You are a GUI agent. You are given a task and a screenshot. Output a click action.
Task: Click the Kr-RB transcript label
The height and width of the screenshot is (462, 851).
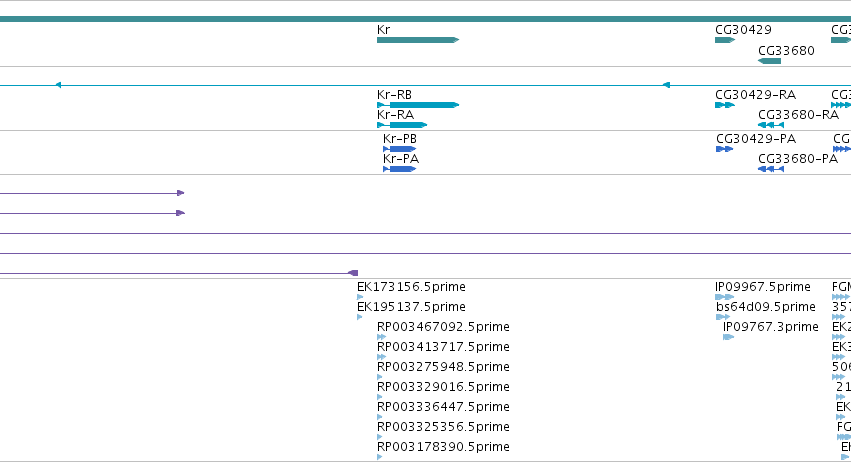394,94
